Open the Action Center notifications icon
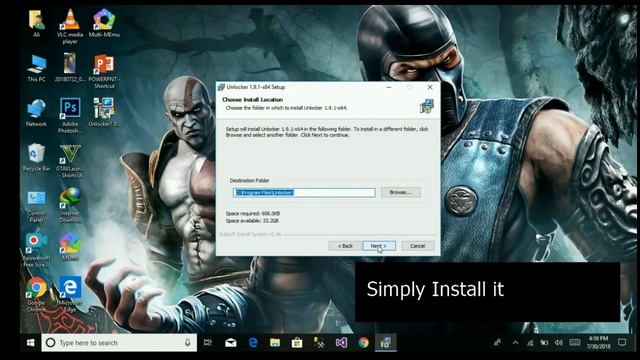Screen dimensions: 640x360 (x=622, y=342)
